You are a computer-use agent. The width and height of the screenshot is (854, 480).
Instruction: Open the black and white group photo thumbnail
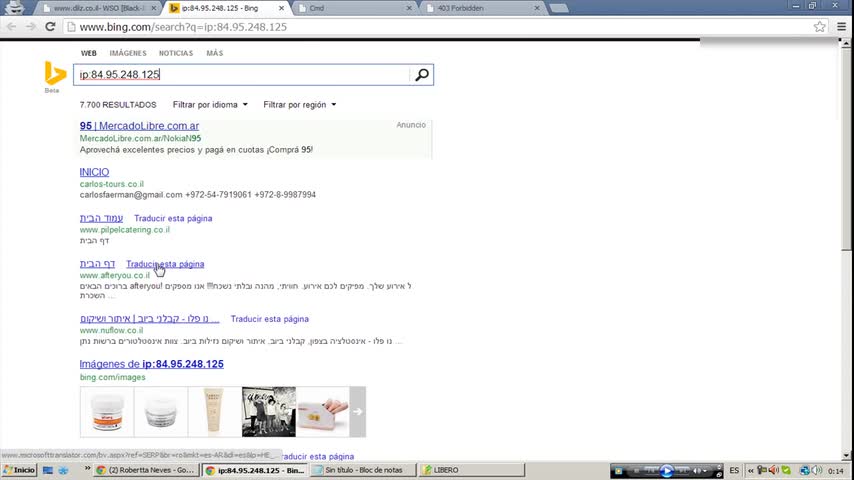coord(269,412)
